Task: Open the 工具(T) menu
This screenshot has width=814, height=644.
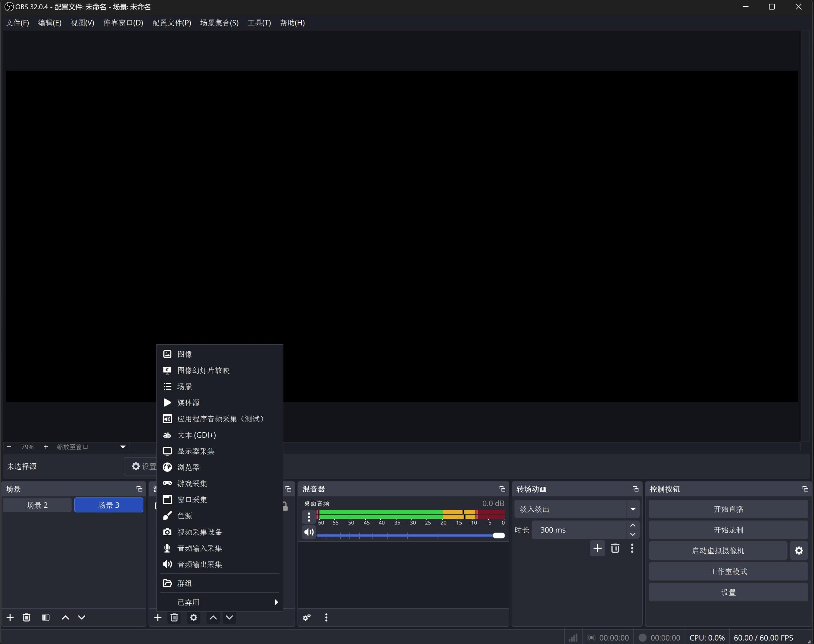Action: tap(259, 23)
